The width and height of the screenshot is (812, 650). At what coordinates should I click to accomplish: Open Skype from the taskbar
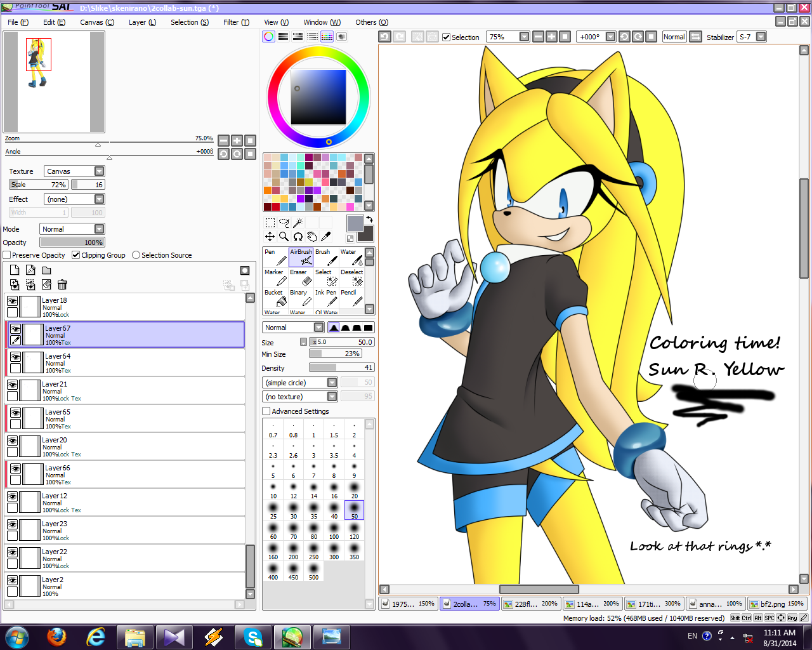click(252, 637)
